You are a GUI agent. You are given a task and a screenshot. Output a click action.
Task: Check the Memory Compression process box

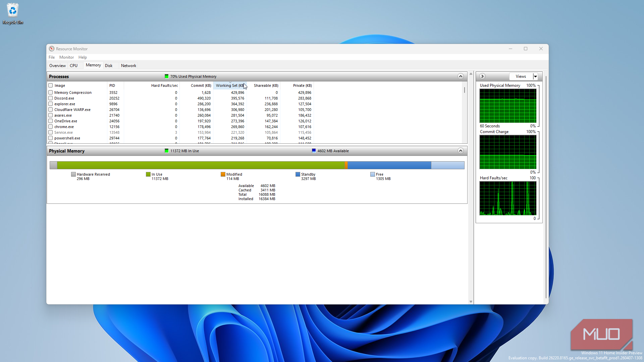(x=51, y=93)
